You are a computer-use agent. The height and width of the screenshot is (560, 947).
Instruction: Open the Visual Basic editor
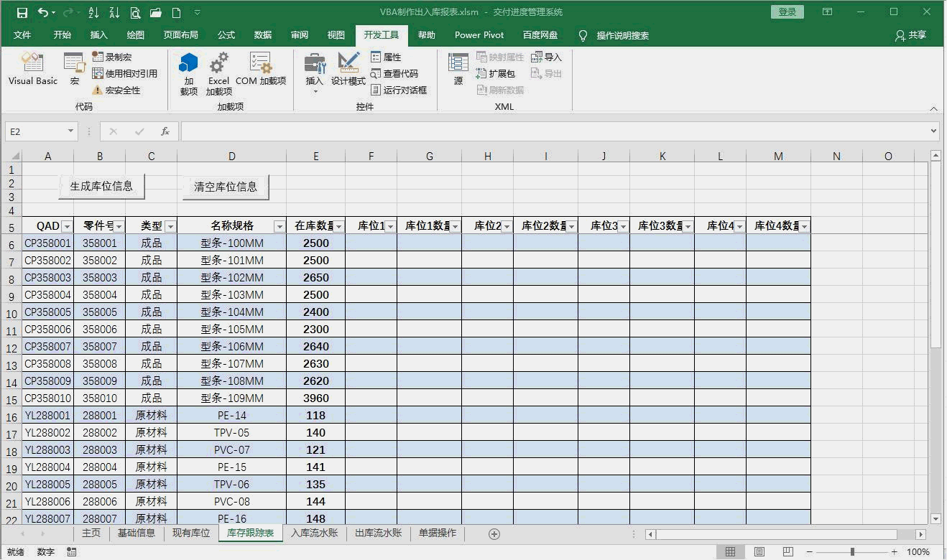(x=32, y=70)
